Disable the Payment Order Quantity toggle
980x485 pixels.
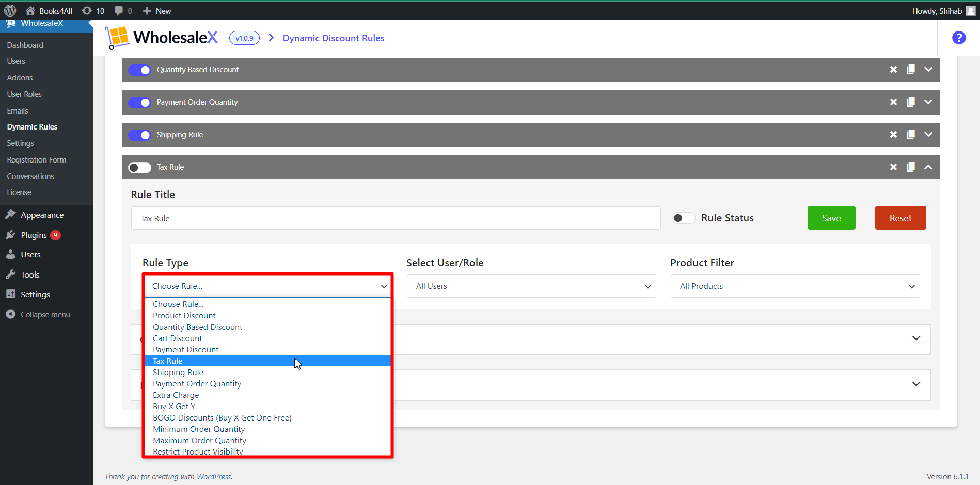[139, 102]
